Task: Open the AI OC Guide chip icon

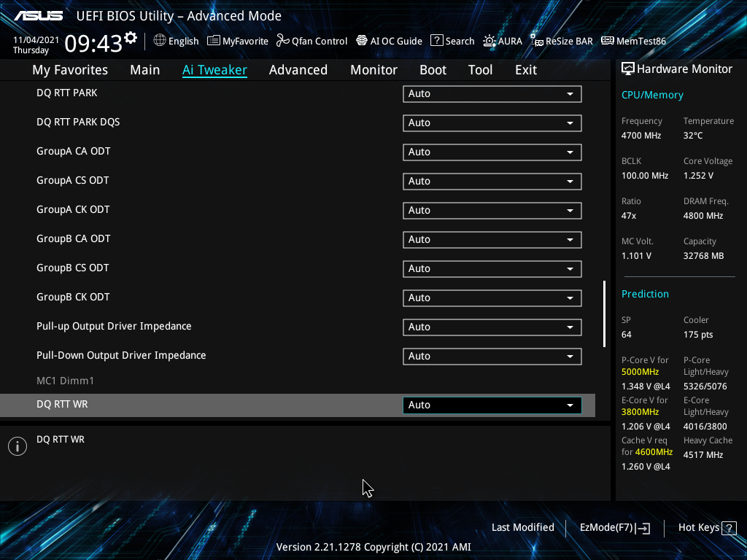Action: [362, 41]
